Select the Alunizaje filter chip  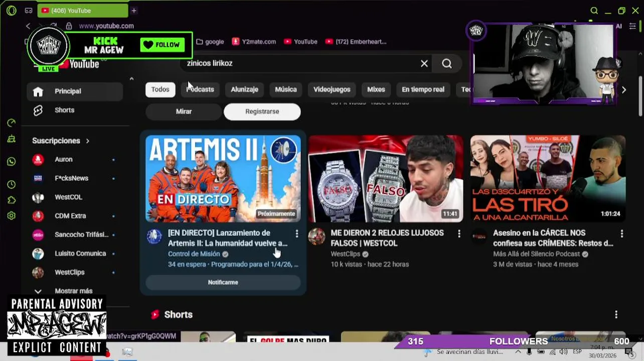[x=244, y=89]
